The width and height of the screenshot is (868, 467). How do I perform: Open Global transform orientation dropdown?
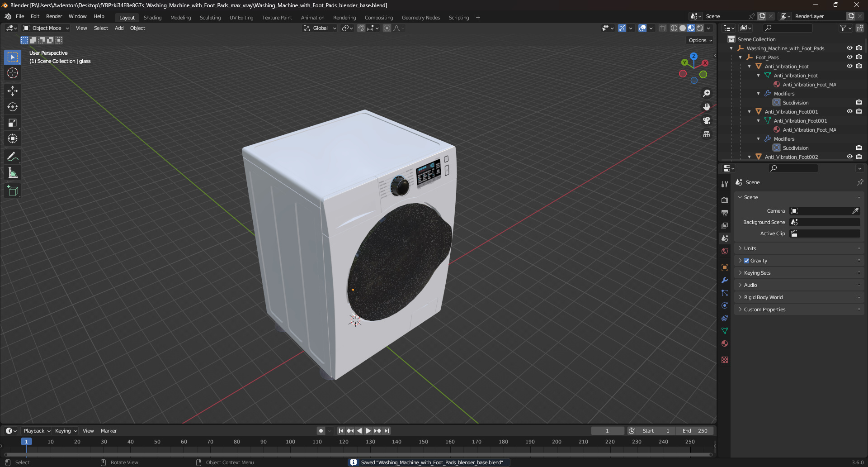320,28
